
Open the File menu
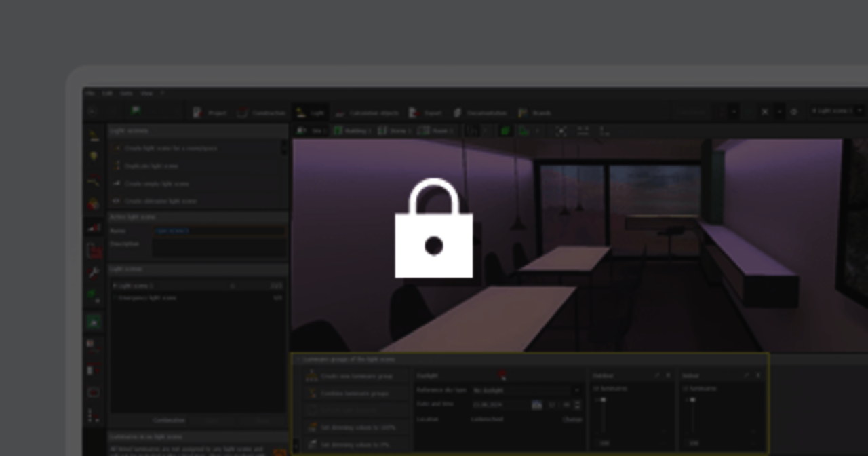(x=90, y=93)
